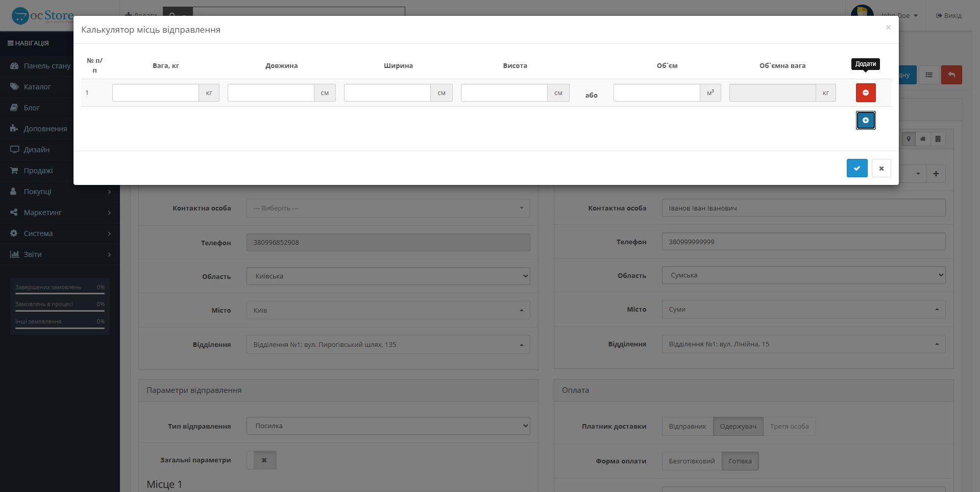
Task: Select the building address type icon
Action: coord(938,139)
